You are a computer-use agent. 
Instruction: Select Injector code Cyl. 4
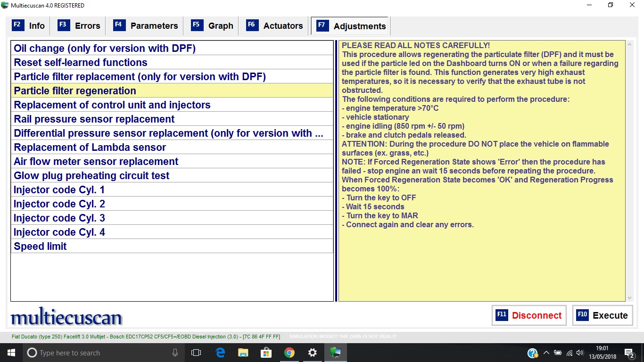coord(172,232)
